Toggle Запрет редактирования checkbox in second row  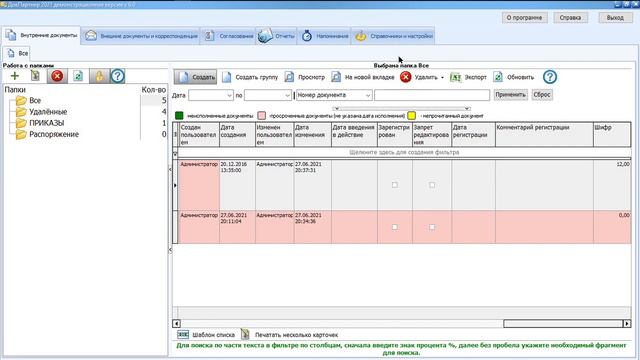click(x=432, y=227)
